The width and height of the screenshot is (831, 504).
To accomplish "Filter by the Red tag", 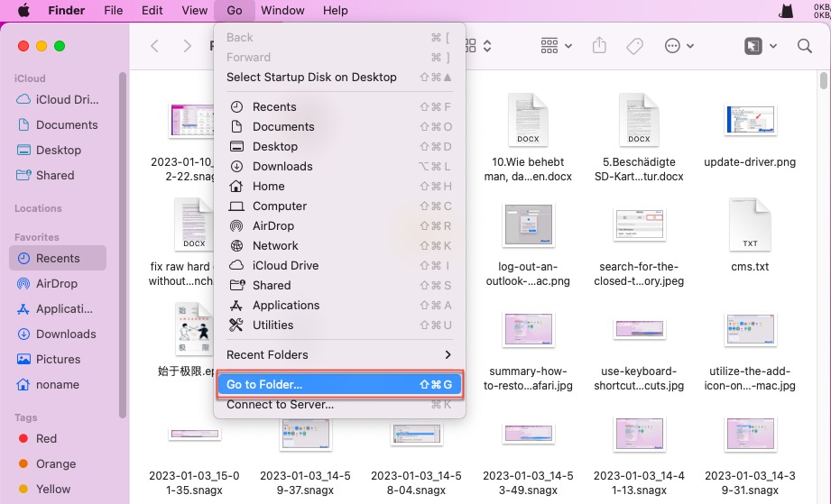I will 58,438.
